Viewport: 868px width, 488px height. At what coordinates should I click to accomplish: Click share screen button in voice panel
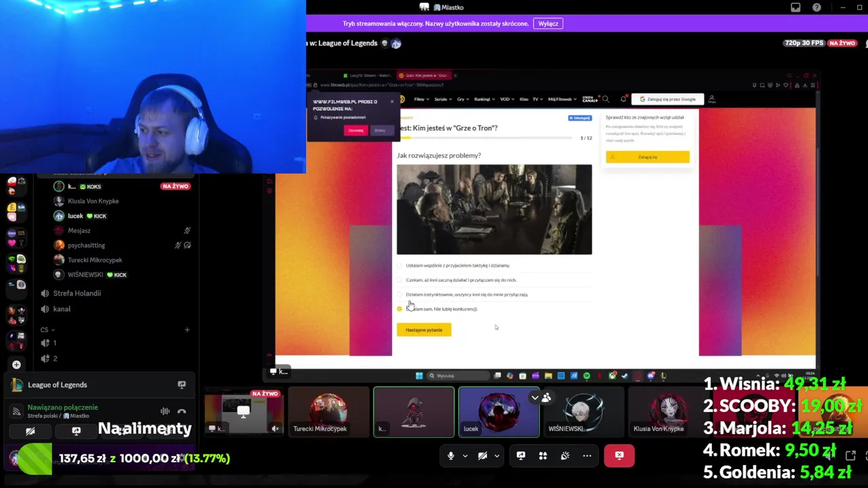(76, 431)
